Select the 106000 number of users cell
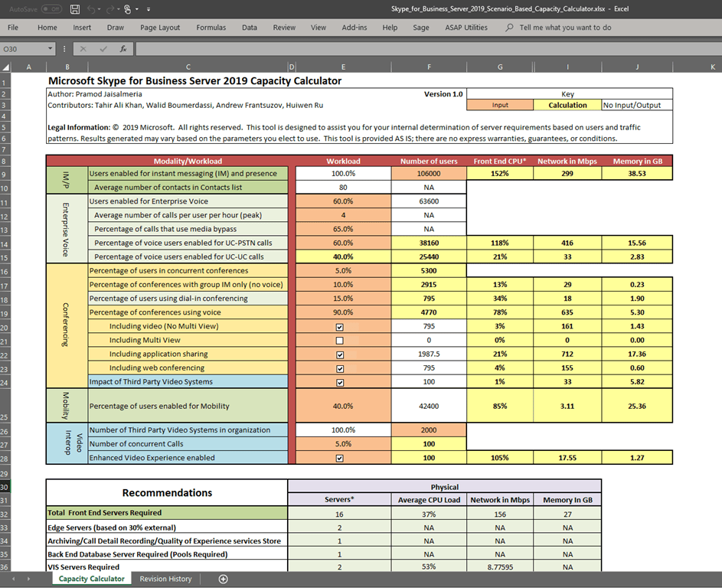This screenshot has width=722, height=588. tap(429, 174)
